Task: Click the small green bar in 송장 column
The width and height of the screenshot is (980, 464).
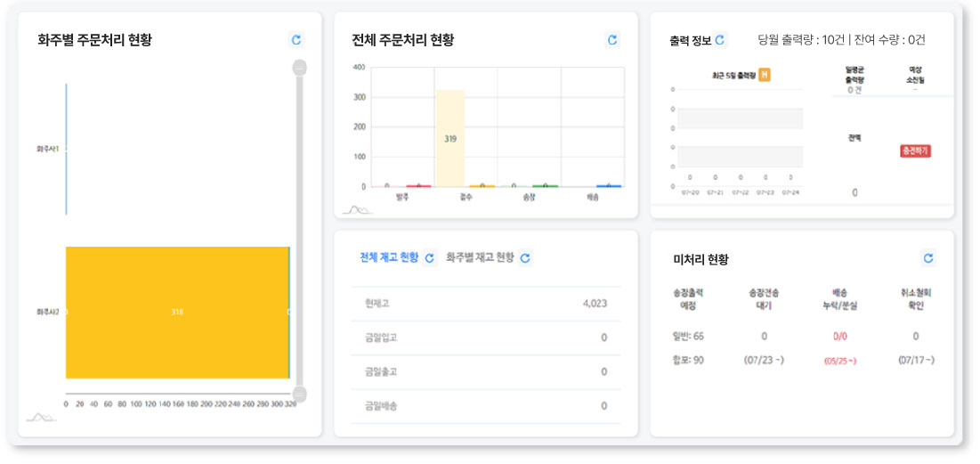Action: [545, 186]
